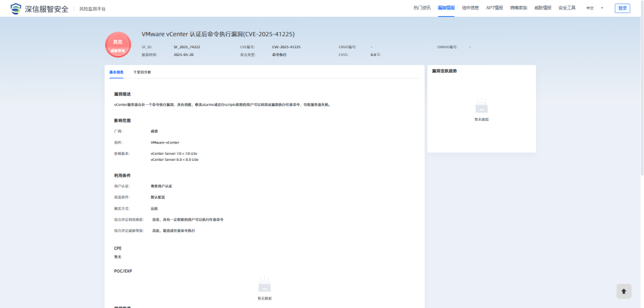Open the APT情报 nav item
644x308 pixels.
click(x=494, y=8)
